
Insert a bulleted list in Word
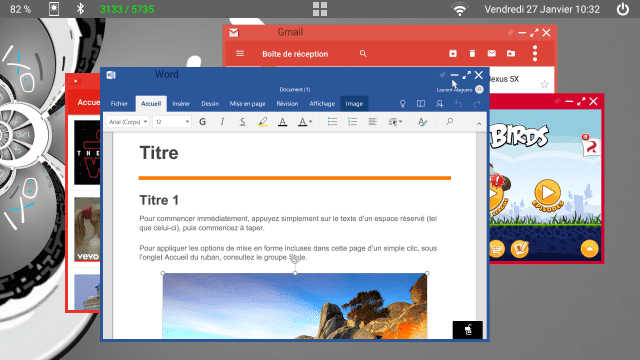[332, 122]
